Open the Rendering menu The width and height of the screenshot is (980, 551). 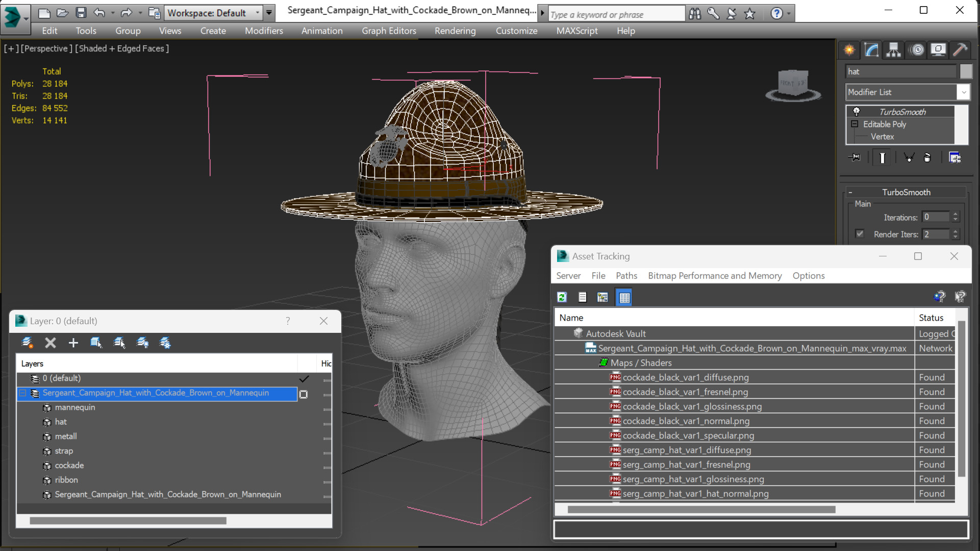[x=455, y=31]
